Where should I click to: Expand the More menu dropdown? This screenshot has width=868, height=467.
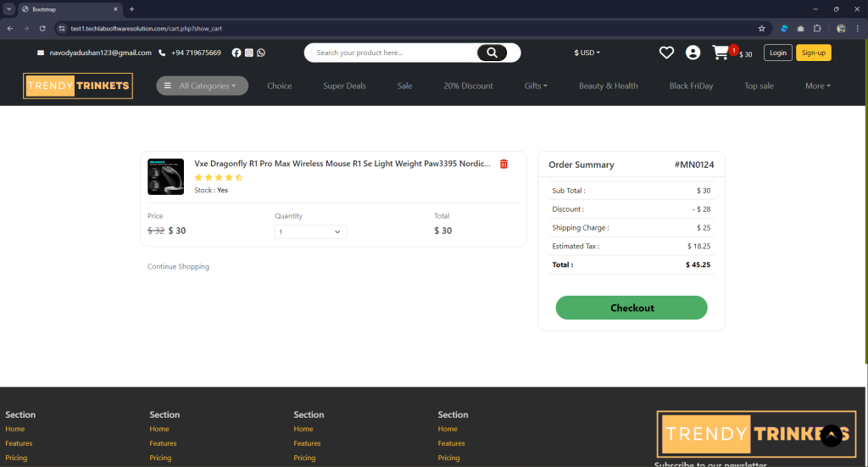click(818, 86)
